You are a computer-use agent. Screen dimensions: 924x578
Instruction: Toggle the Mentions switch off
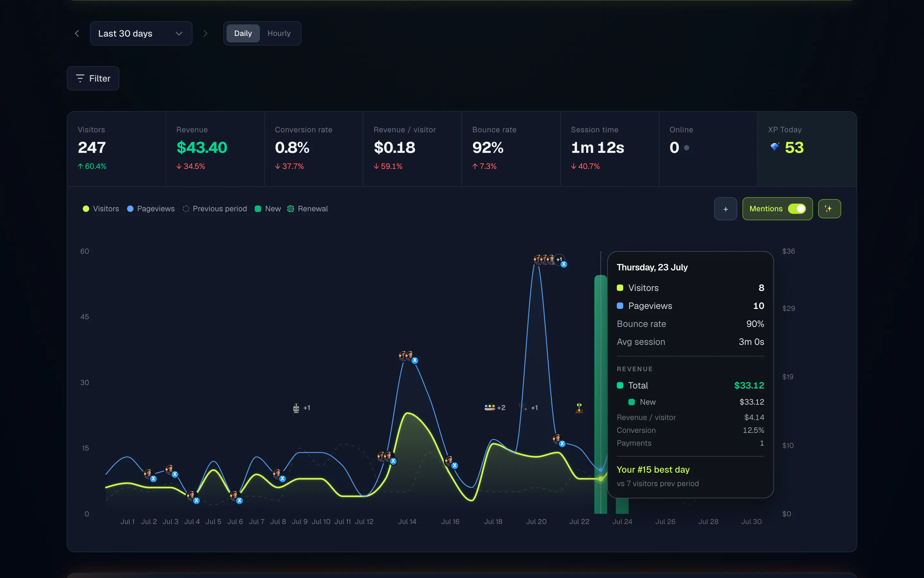point(797,209)
